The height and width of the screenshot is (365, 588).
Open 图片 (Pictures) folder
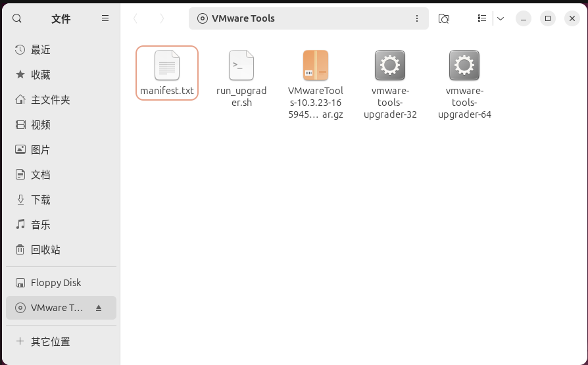pos(61,150)
